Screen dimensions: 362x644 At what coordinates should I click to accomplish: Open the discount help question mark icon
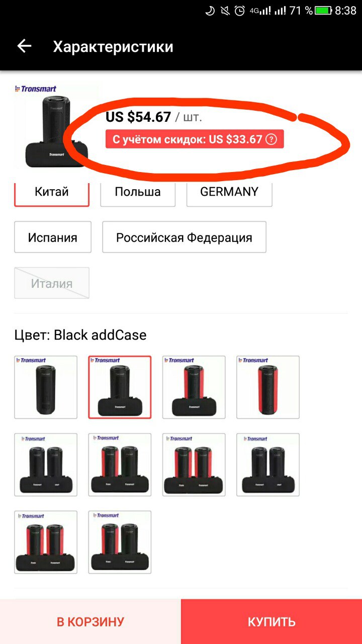pyautogui.click(x=271, y=139)
